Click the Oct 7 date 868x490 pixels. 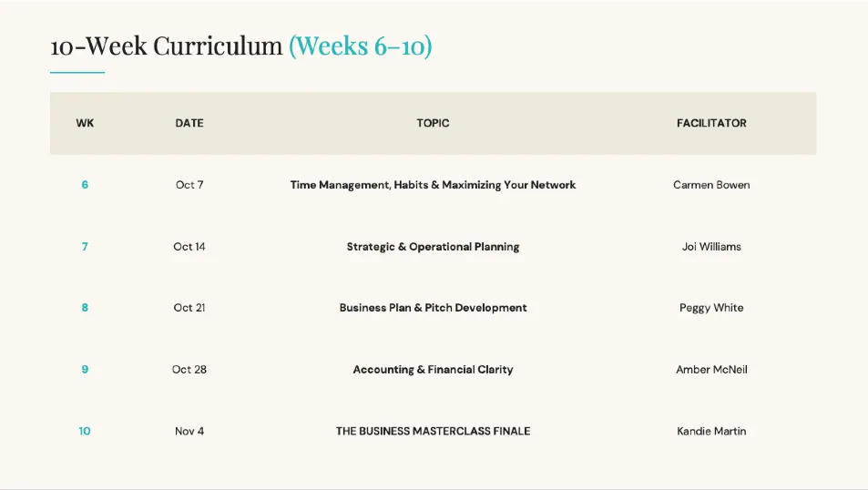(x=189, y=185)
